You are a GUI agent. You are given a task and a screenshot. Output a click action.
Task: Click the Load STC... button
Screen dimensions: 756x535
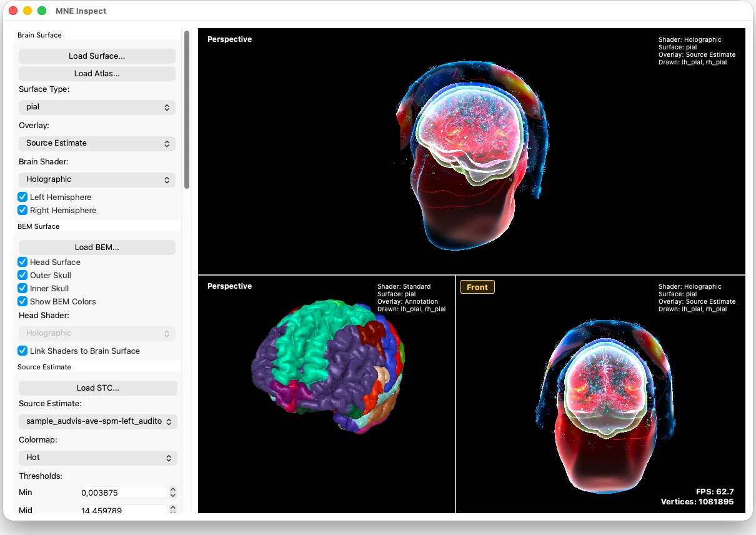click(x=98, y=388)
